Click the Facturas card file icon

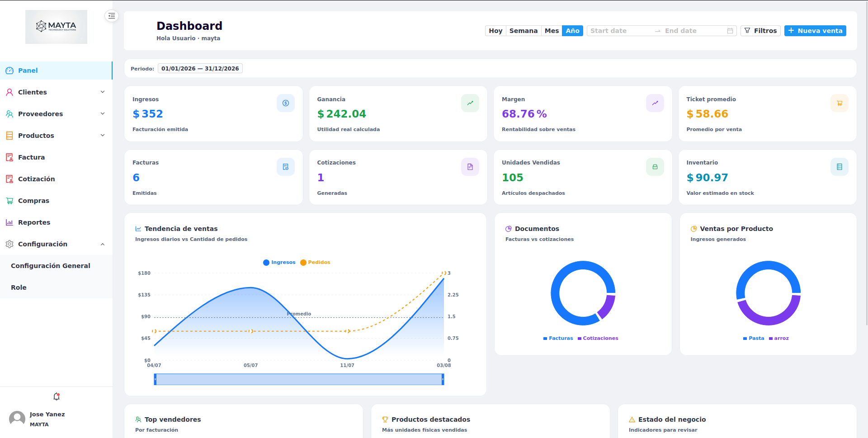pos(286,167)
